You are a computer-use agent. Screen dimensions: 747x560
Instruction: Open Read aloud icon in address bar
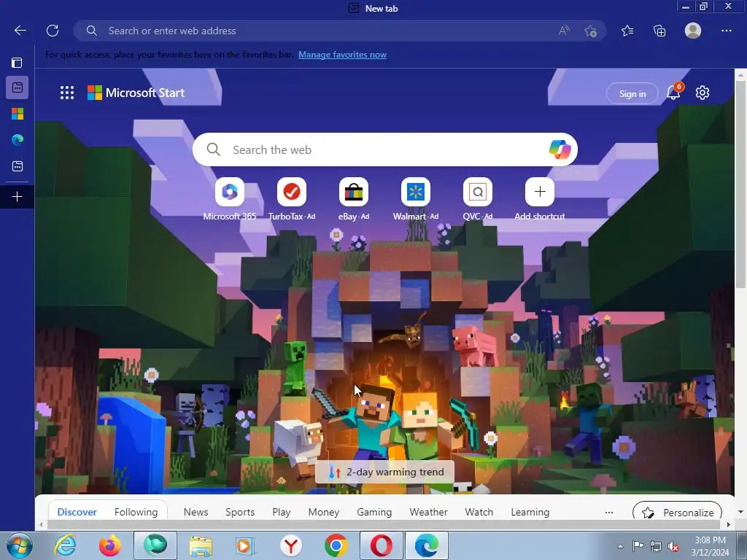tap(564, 31)
